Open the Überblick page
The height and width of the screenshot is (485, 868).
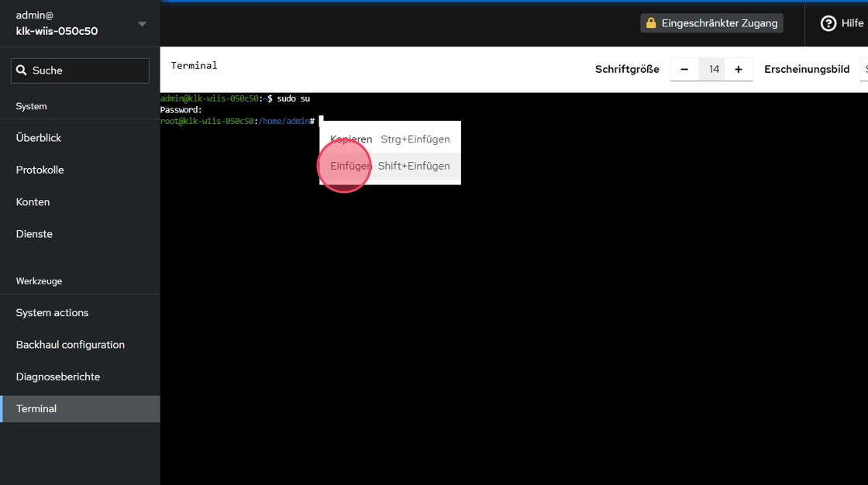(x=39, y=138)
